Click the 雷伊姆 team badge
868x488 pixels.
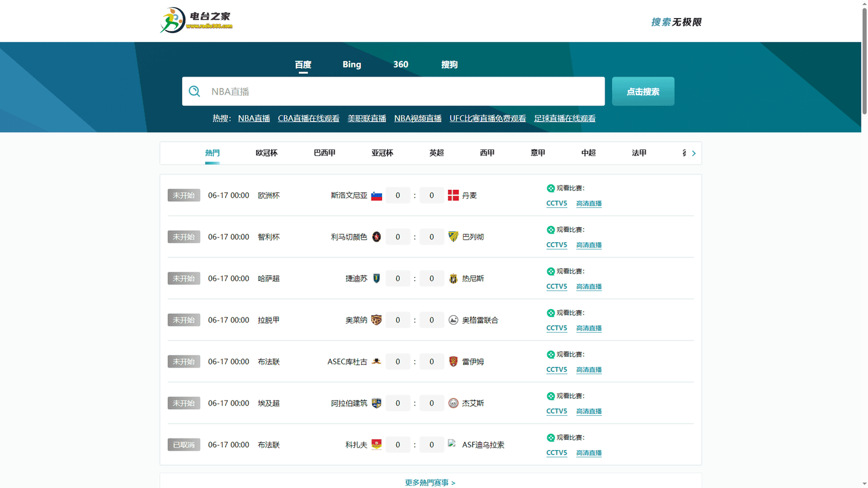coord(453,362)
